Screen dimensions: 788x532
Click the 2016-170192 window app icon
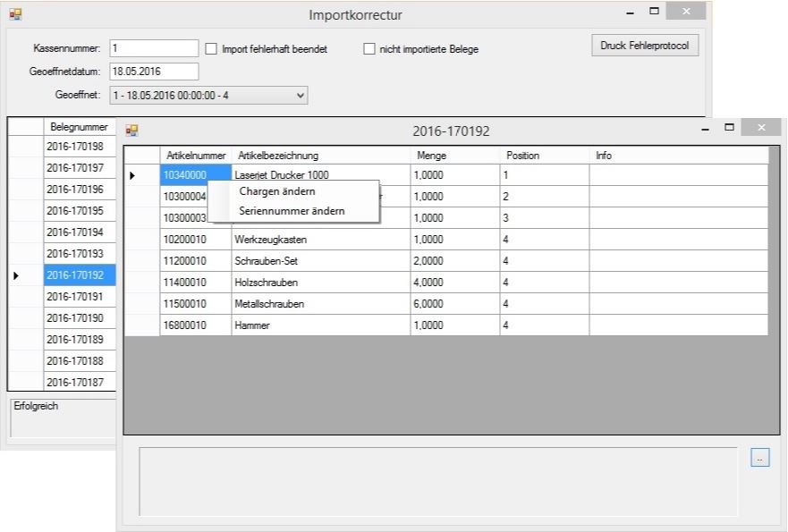pyautogui.click(x=131, y=131)
